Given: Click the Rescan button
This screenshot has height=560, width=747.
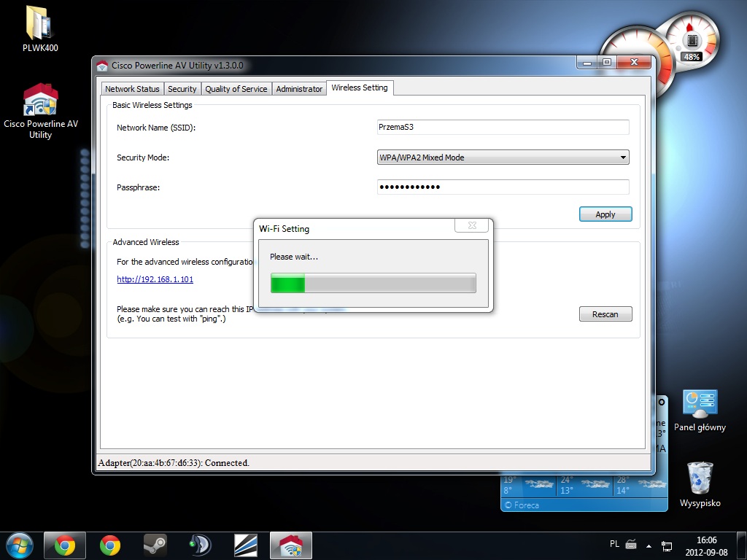Looking at the screenshot, I should coord(605,314).
